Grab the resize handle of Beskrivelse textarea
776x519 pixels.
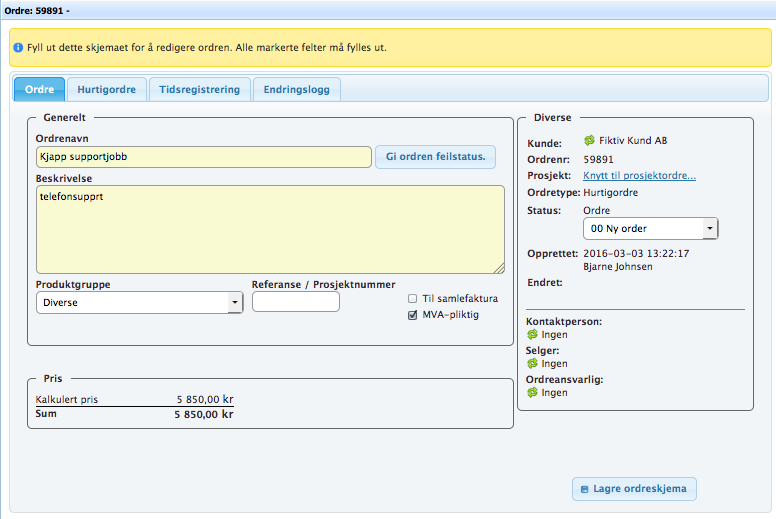click(499, 268)
